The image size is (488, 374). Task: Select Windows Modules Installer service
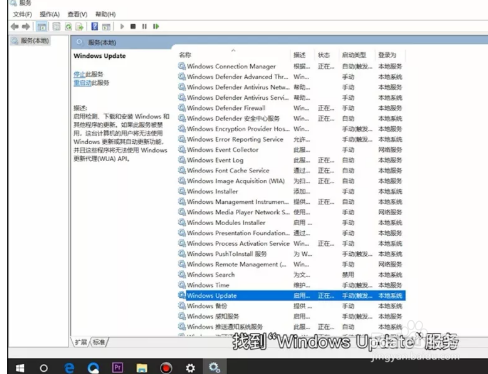pos(291,223)
